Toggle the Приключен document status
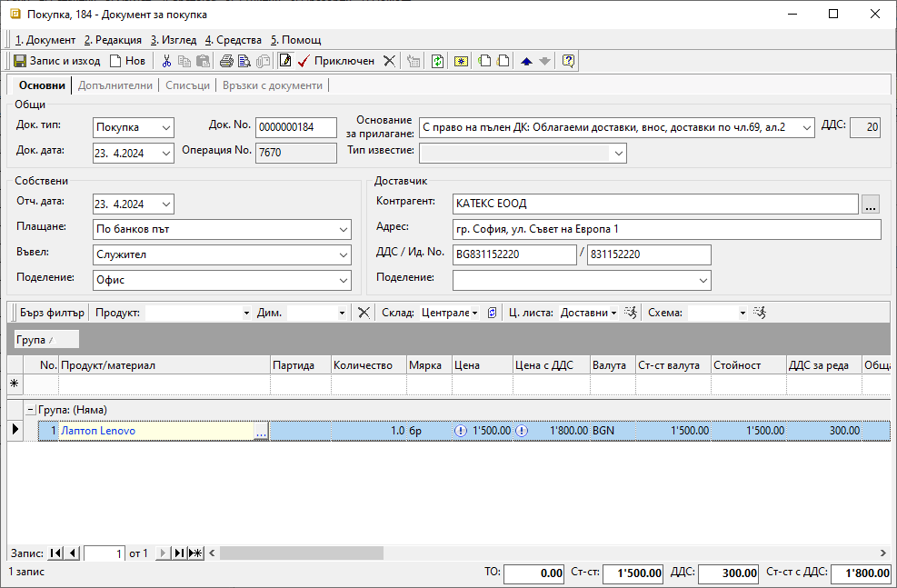 [x=335, y=61]
